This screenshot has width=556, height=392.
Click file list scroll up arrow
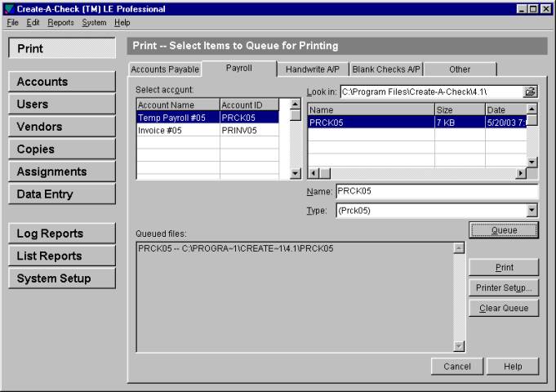pyautogui.click(x=532, y=109)
